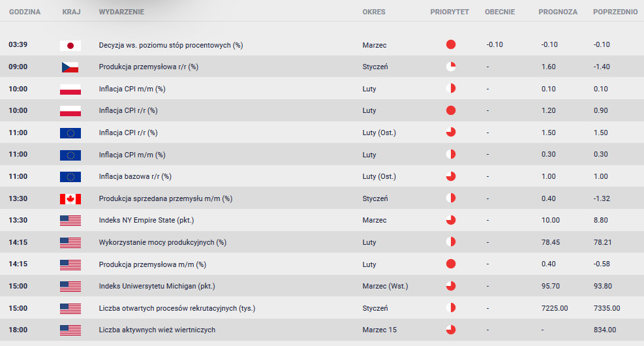
Task: Click priority icon for Czech Produkcja przemysłowa
Action: click(451, 66)
